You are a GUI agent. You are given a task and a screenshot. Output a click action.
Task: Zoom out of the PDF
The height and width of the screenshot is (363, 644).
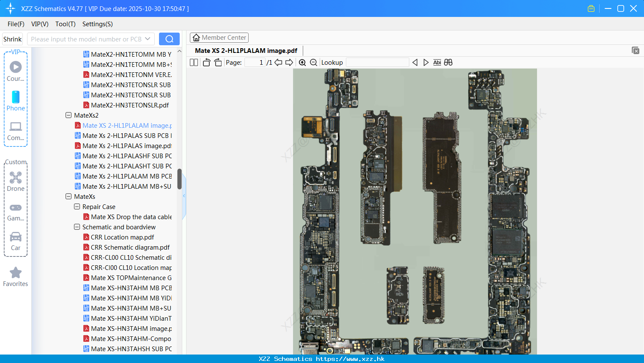pos(313,62)
